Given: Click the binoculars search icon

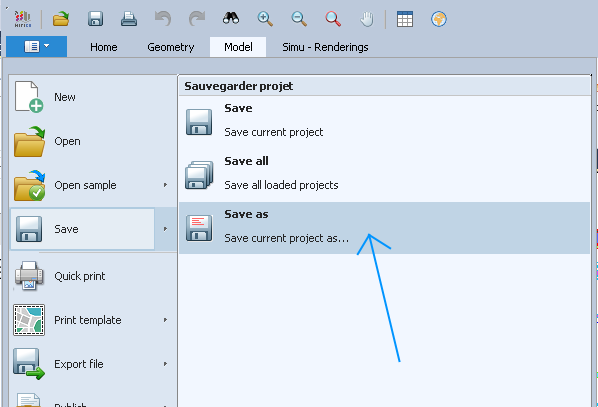Looking at the screenshot, I should [x=231, y=18].
